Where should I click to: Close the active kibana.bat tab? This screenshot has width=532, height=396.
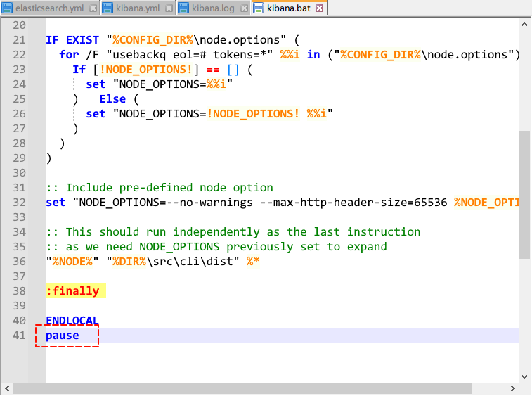point(319,8)
